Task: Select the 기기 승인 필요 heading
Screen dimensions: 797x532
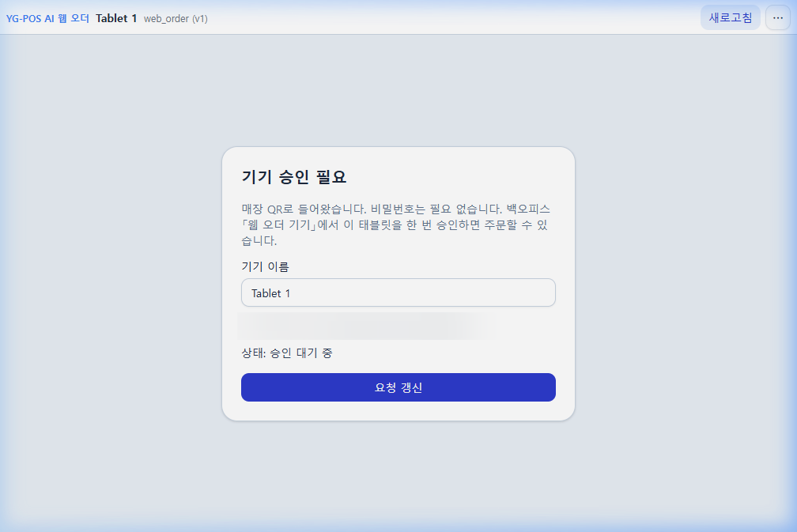Action: click(294, 177)
